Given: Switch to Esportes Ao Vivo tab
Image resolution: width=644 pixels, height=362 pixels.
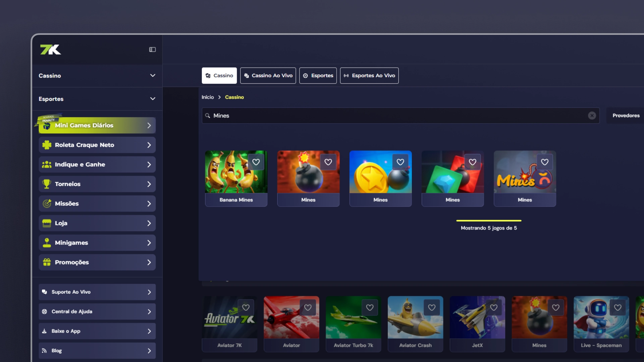Looking at the screenshot, I should pyautogui.click(x=369, y=76).
